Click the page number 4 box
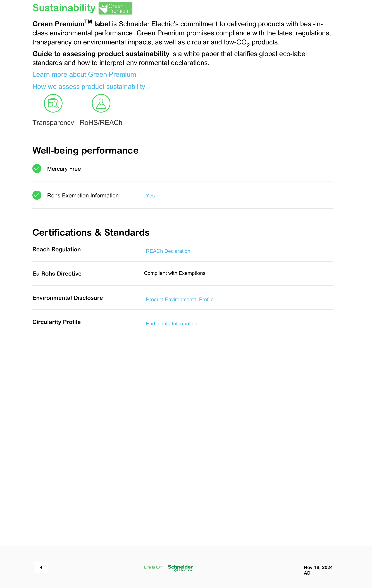This screenshot has width=372, height=588. [41, 567]
